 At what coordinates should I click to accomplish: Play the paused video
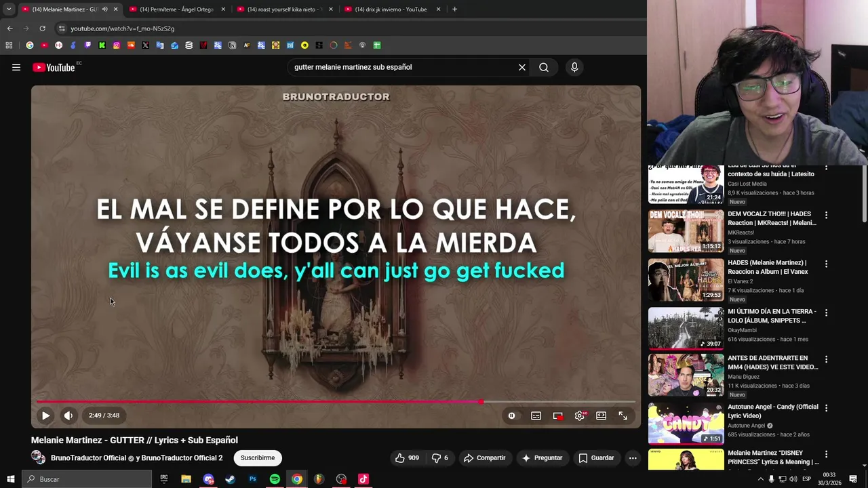(45, 415)
